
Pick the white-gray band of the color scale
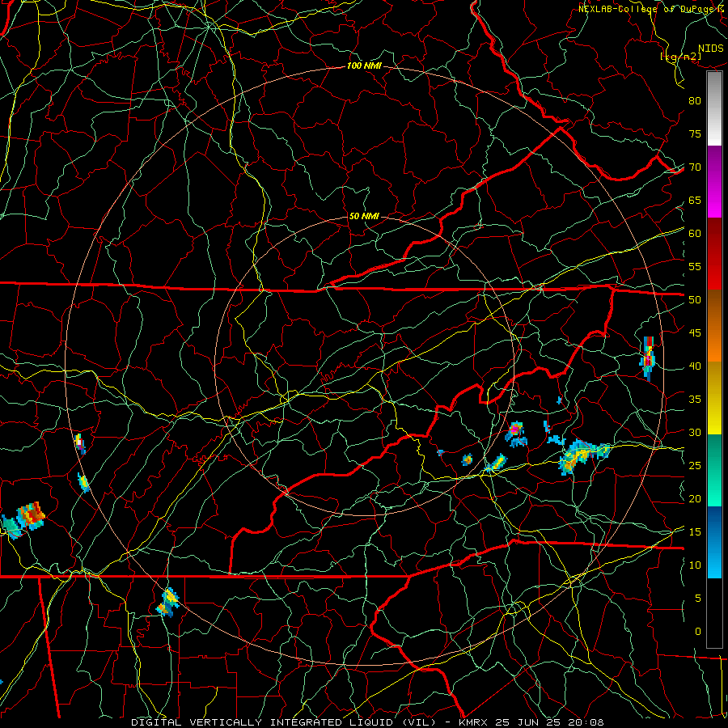tap(714, 108)
